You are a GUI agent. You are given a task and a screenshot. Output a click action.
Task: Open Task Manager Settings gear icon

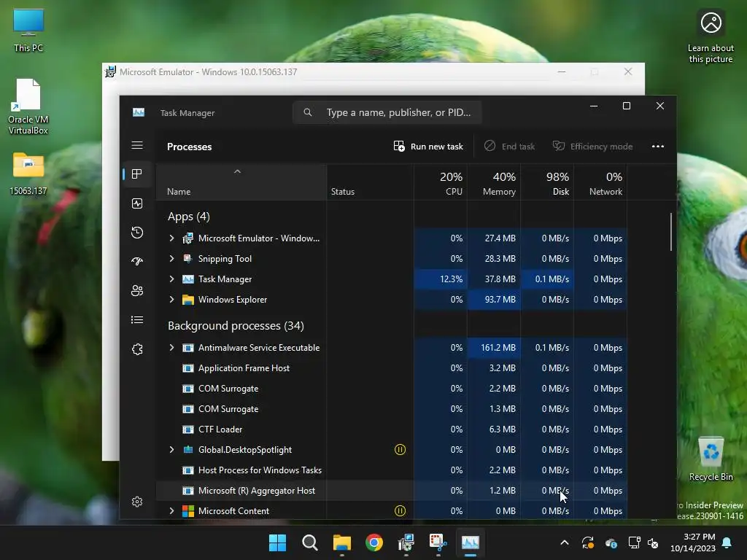(x=137, y=502)
